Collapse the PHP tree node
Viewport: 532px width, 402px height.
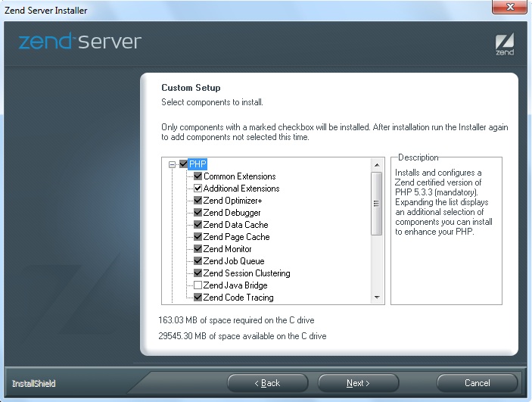(172, 165)
